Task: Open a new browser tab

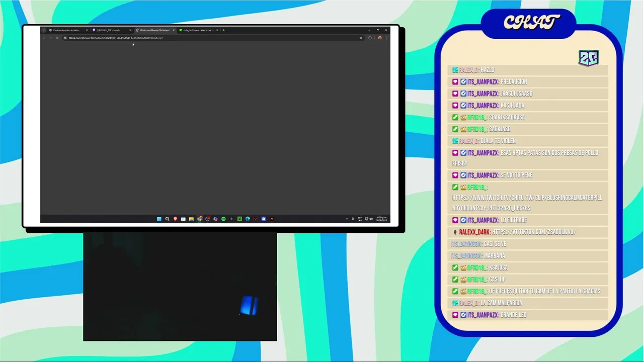Action: point(224,30)
